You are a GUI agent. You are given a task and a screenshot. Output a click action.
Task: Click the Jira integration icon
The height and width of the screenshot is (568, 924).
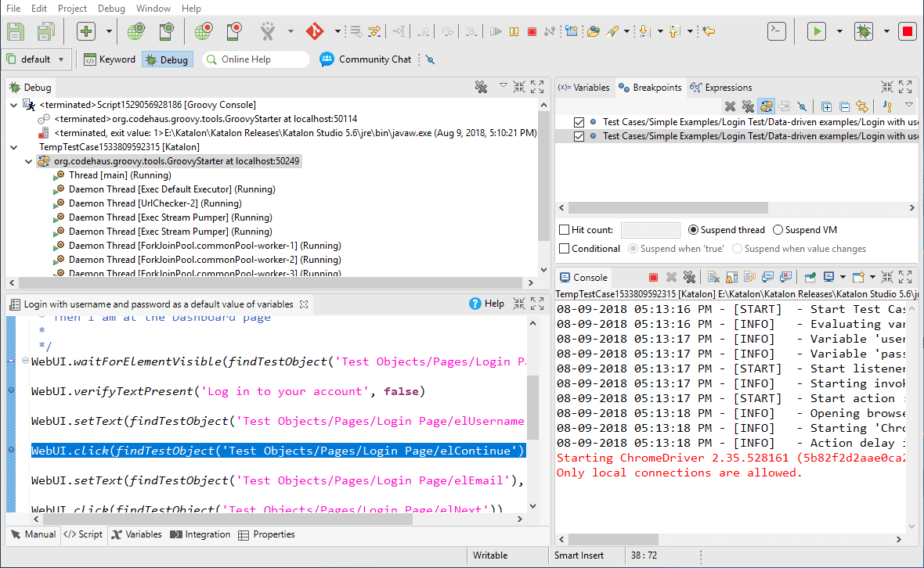tap(268, 31)
